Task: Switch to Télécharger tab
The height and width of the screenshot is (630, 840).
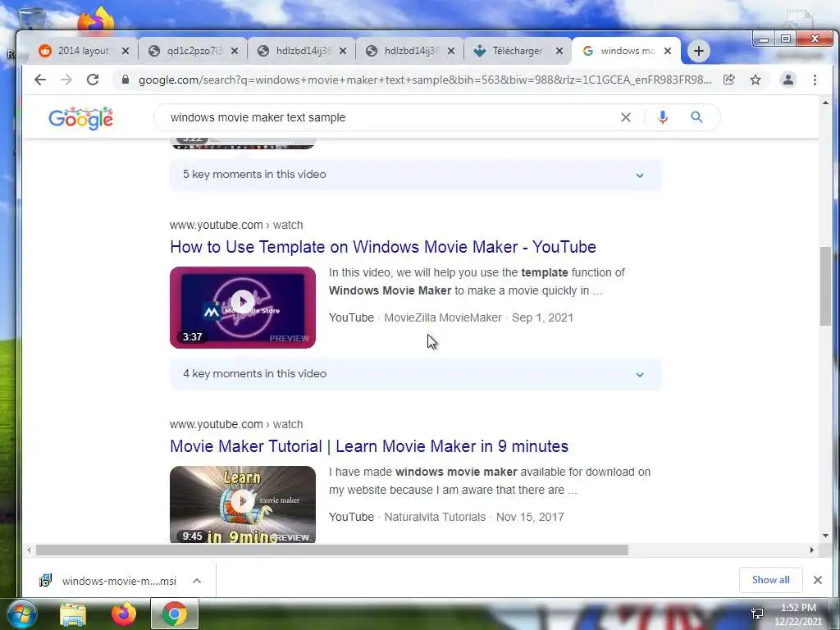Action: click(x=518, y=51)
